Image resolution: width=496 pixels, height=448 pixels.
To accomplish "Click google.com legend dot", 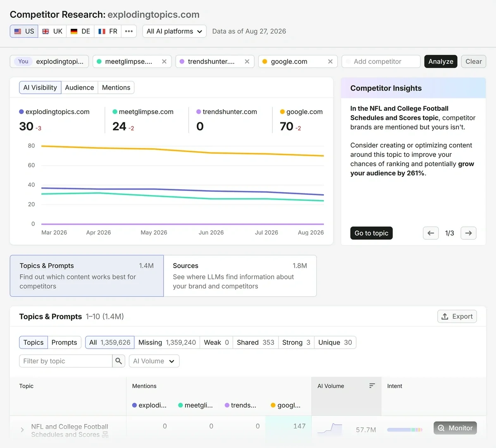I will [282, 112].
